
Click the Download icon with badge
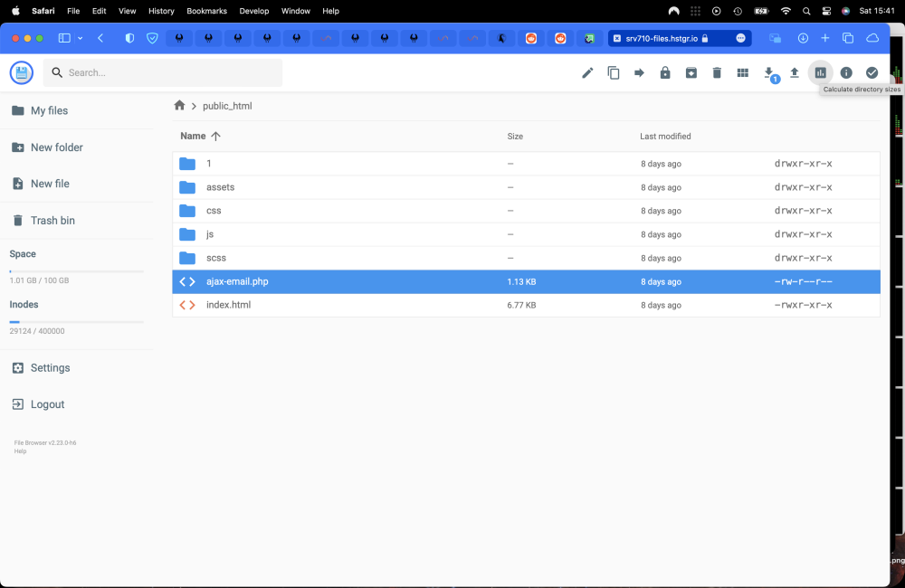click(769, 74)
